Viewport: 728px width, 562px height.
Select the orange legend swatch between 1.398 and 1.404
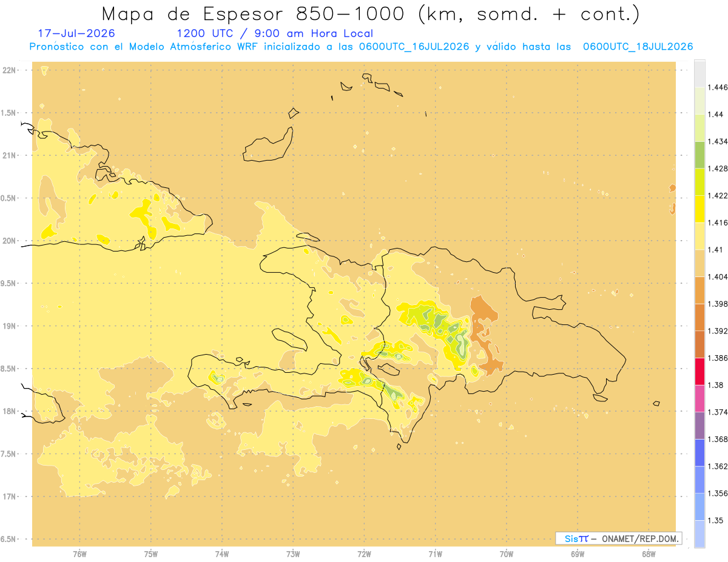click(x=699, y=290)
